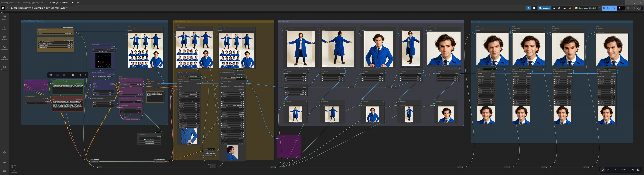Switch to Working_Dype 2k tab

[x=10, y=3]
